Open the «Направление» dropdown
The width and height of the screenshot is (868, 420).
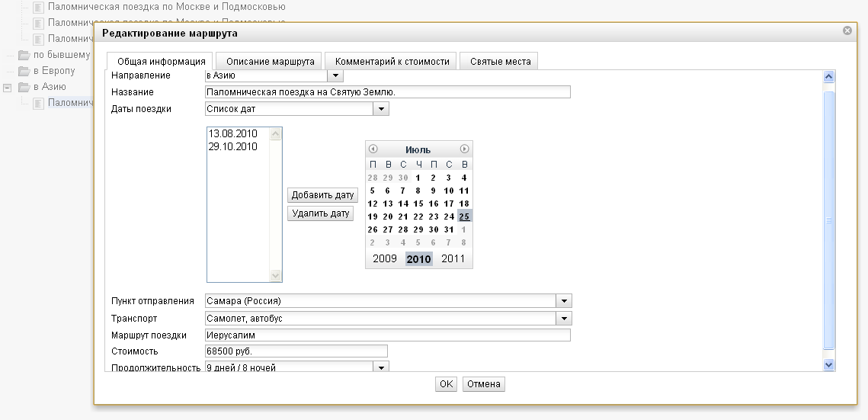[x=335, y=75]
